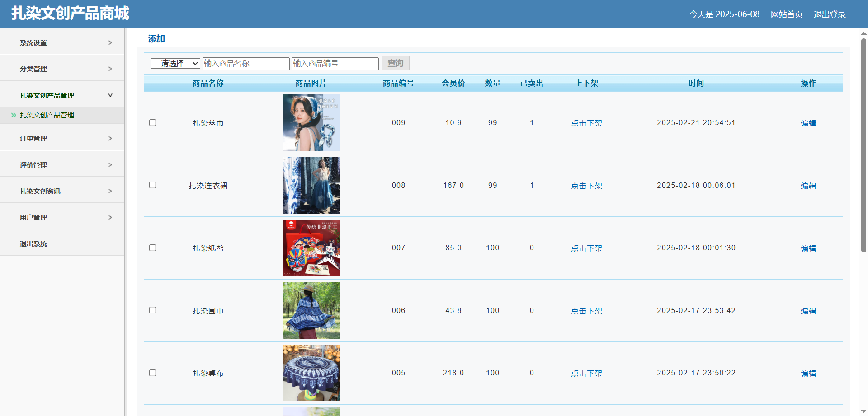Tick the checkbox for 扎染丝巾 row
868x416 pixels.
click(153, 123)
